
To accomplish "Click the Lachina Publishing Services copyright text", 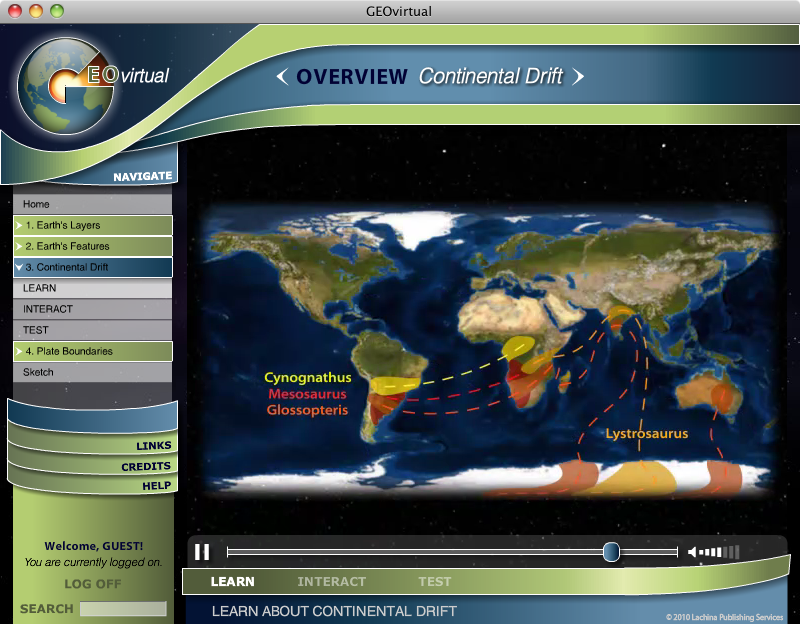I will click(724, 617).
